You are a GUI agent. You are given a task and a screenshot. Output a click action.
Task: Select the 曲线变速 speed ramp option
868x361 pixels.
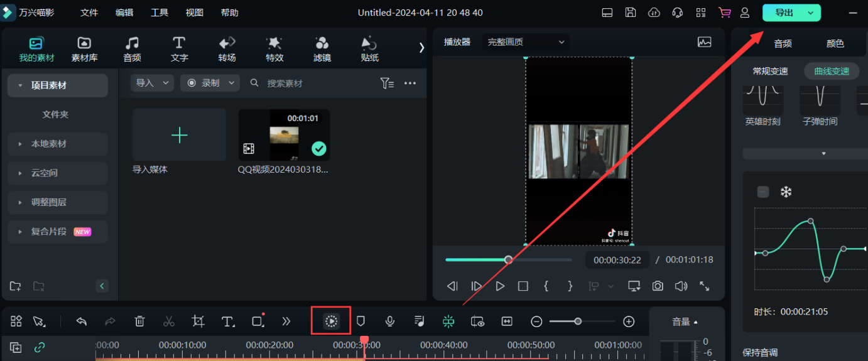pyautogui.click(x=832, y=71)
